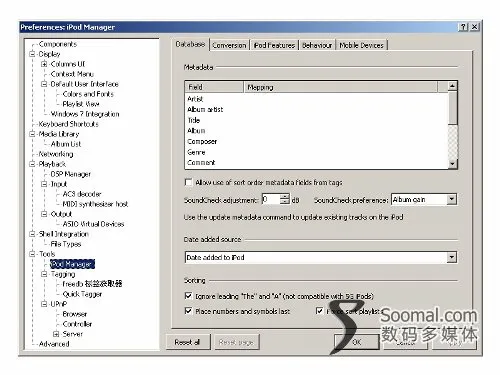Screen dimensions: 500x375
Task: Select Album List tree item
Action: click(66, 144)
